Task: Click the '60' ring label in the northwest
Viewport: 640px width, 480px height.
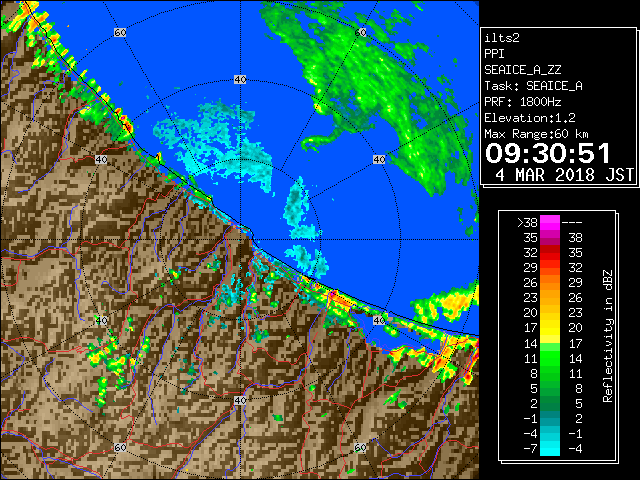Action: pyautogui.click(x=120, y=32)
